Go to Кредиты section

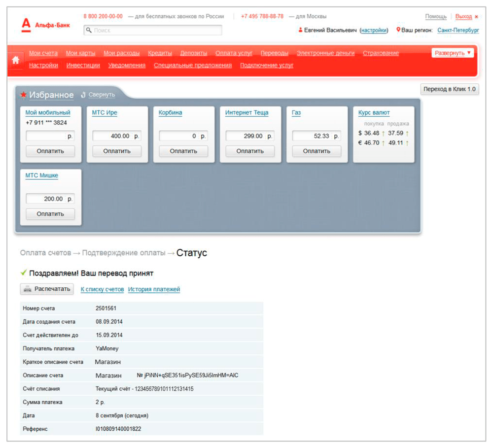click(x=160, y=53)
